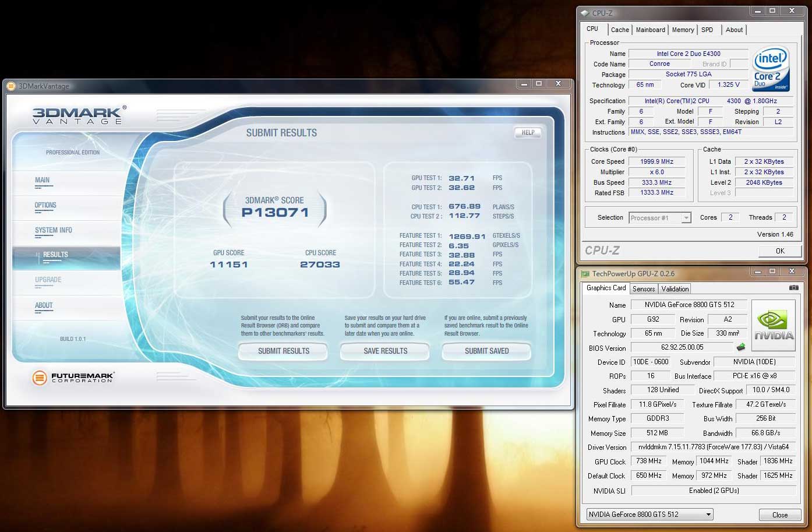Click the Memory Size value 512 MB
This screenshot has height=532, width=812.
point(656,433)
